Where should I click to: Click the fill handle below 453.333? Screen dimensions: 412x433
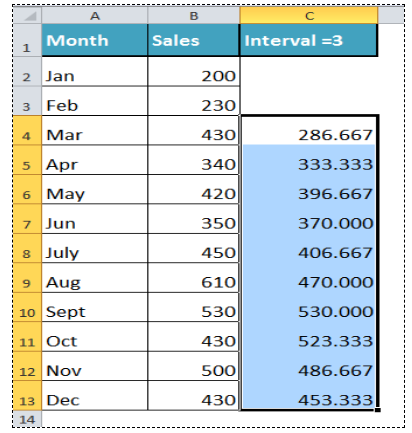pyautogui.click(x=378, y=410)
